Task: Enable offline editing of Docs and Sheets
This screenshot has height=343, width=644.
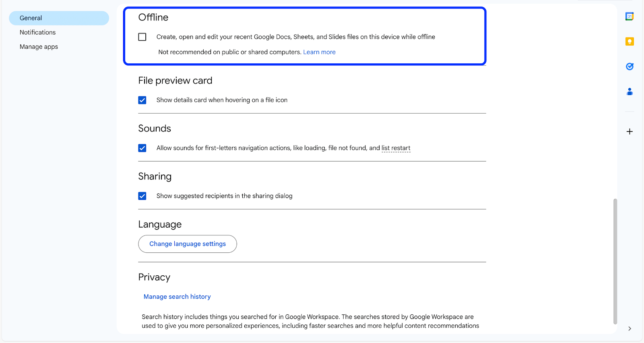Action: click(142, 37)
